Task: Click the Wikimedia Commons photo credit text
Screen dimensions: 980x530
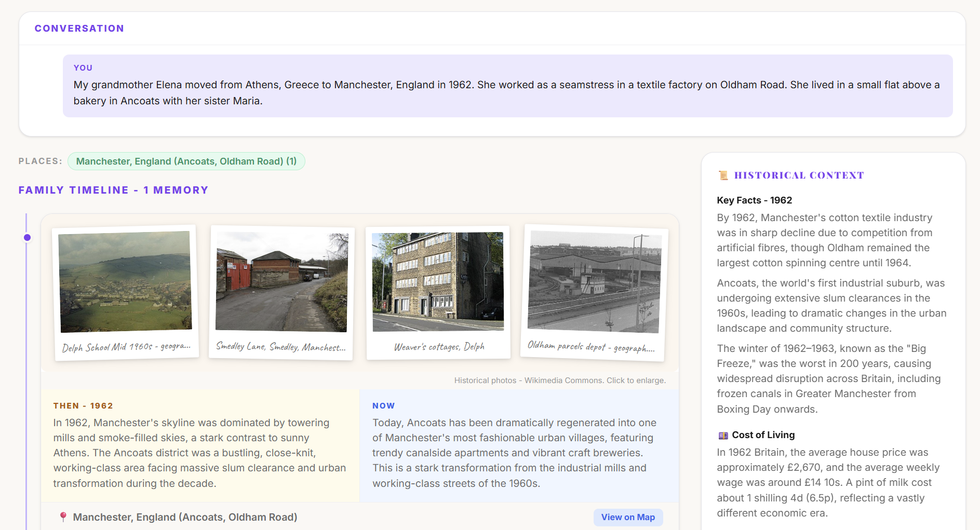Action: pos(560,380)
